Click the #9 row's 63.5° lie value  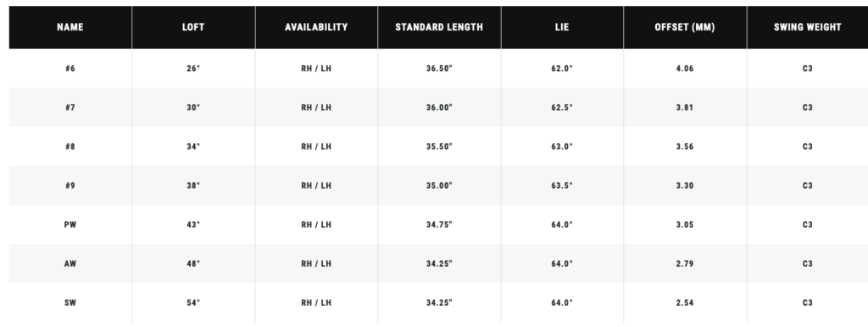point(562,186)
